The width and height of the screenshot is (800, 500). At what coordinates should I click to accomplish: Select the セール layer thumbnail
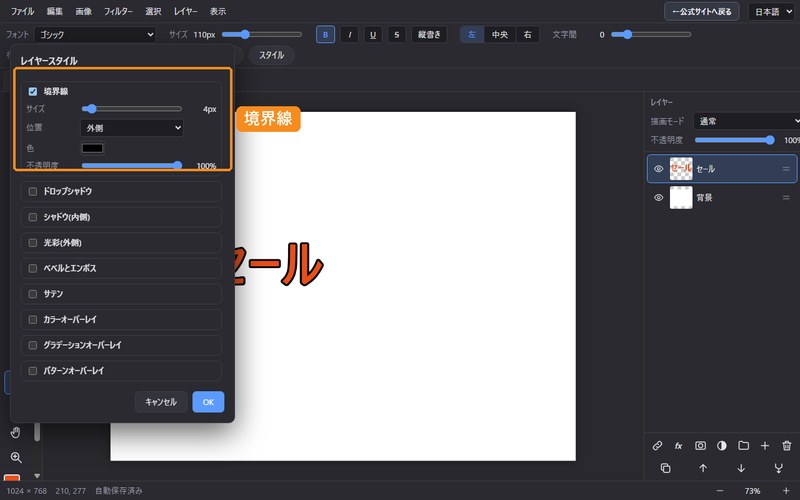(681, 169)
